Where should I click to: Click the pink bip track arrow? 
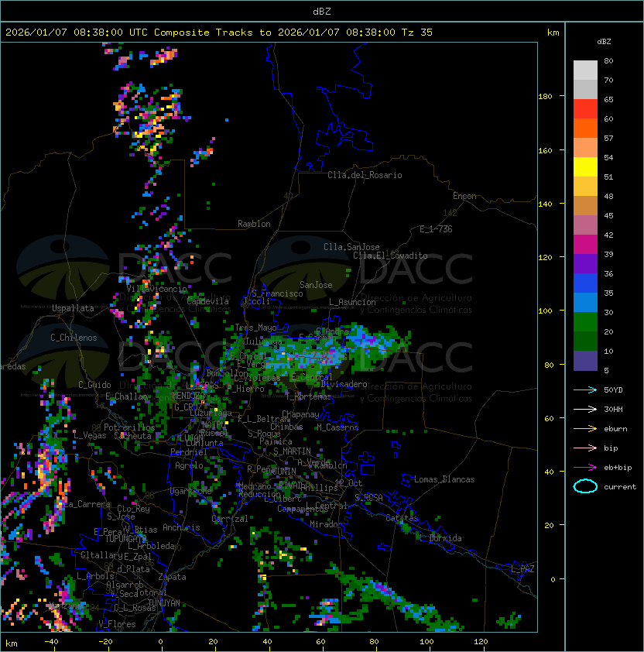click(585, 448)
